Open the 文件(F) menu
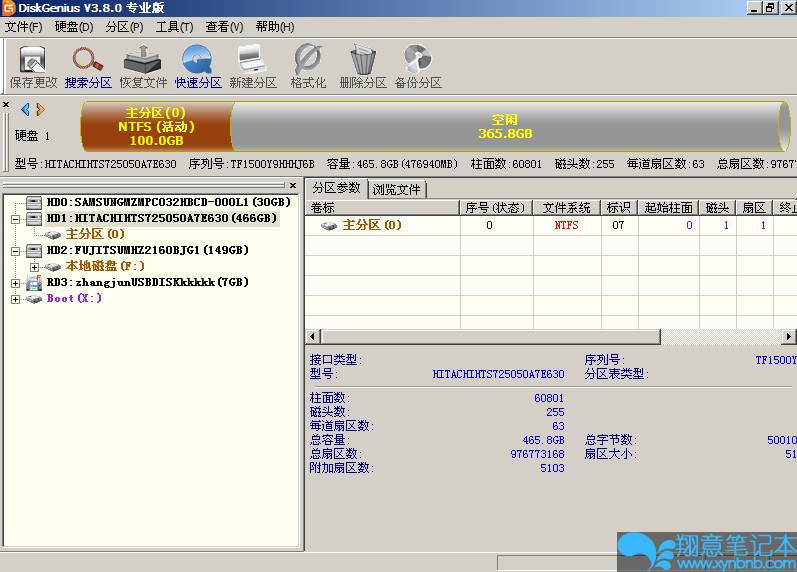 pos(23,27)
